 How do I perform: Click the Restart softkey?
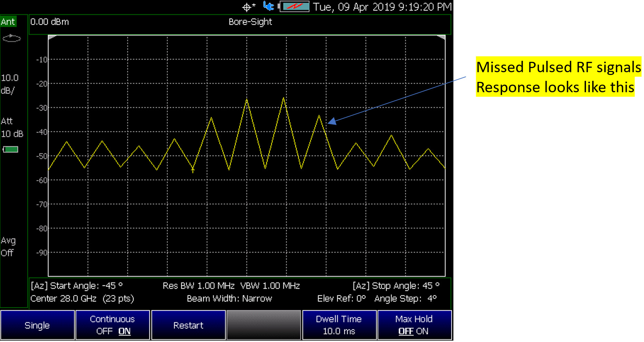click(x=188, y=325)
